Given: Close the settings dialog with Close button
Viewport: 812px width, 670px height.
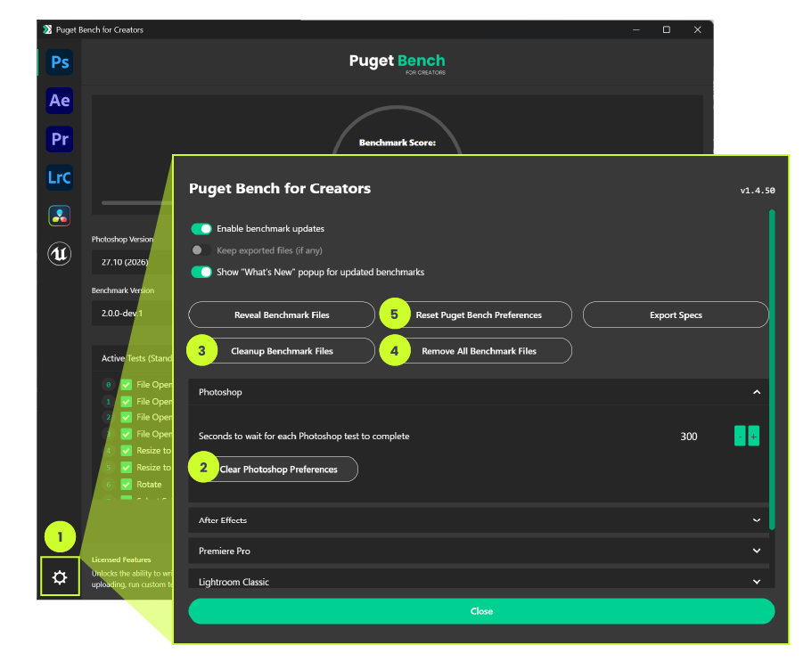Looking at the screenshot, I should [481, 611].
